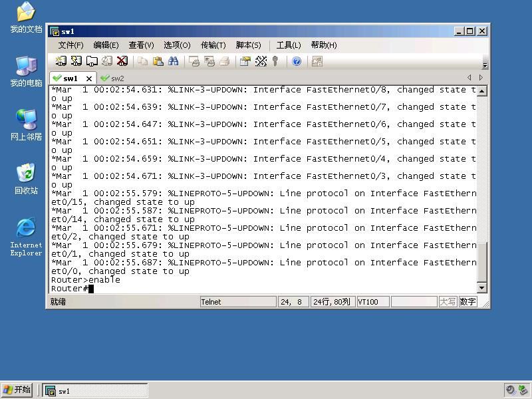
Task: Click the Internet Explorer desktop icon
Action: coord(26,237)
